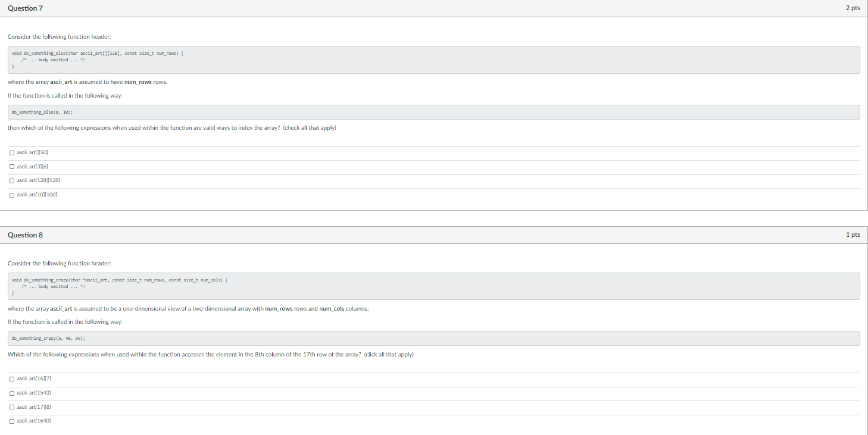This screenshot has height=435, width=868.
Task: Click the "8th column of the 17th row" prompt
Action: click(x=211, y=355)
